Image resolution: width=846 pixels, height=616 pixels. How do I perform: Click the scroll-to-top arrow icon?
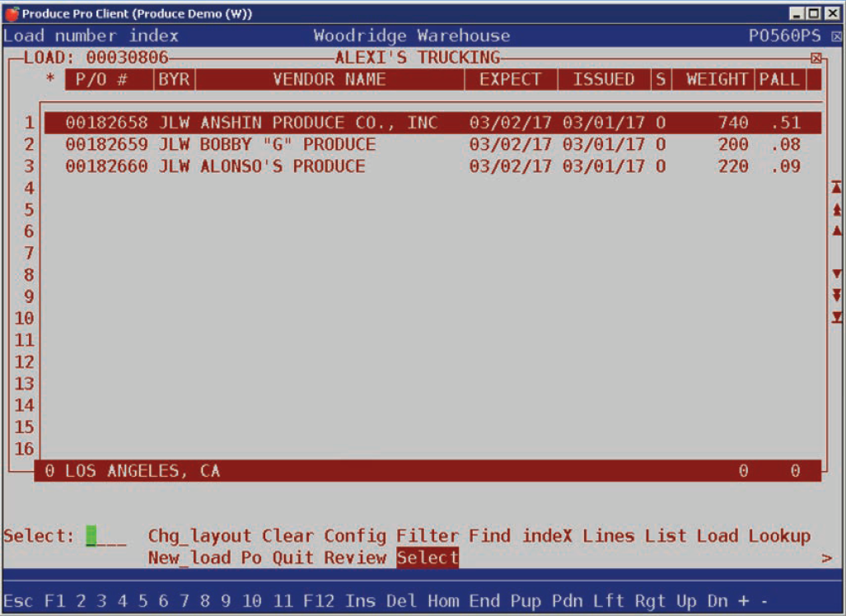click(836, 187)
